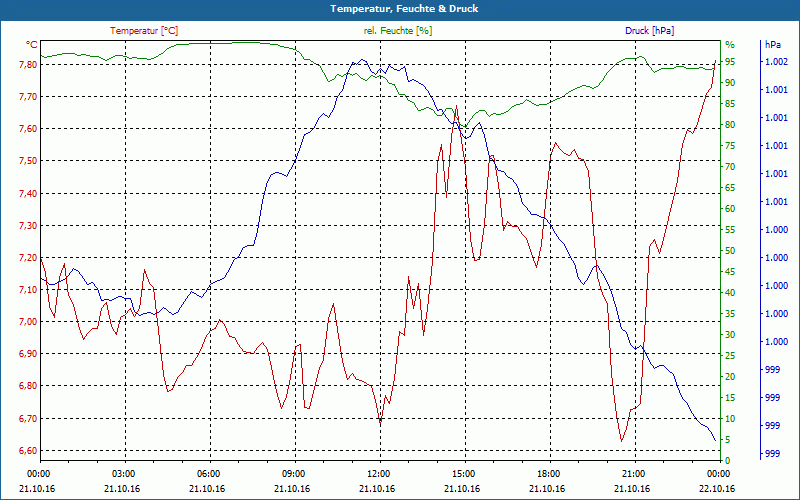Click the '21:00' time axis label
800x500 pixels.
tap(633, 474)
